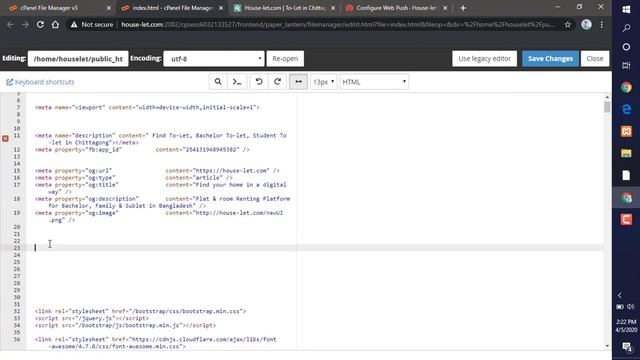This screenshot has height=360, width=640.
Task: Click the address bar URL
Action: coord(337,24)
